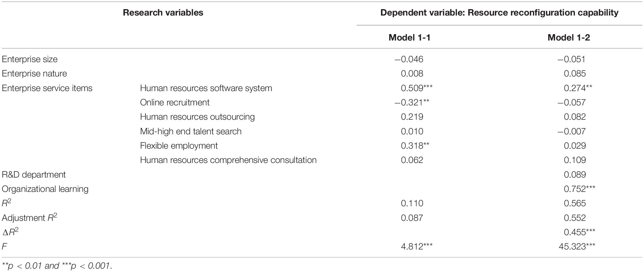644x272 pixels.
Task: Click the 45.323*** F statistic value
Action: (x=577, y=246)
